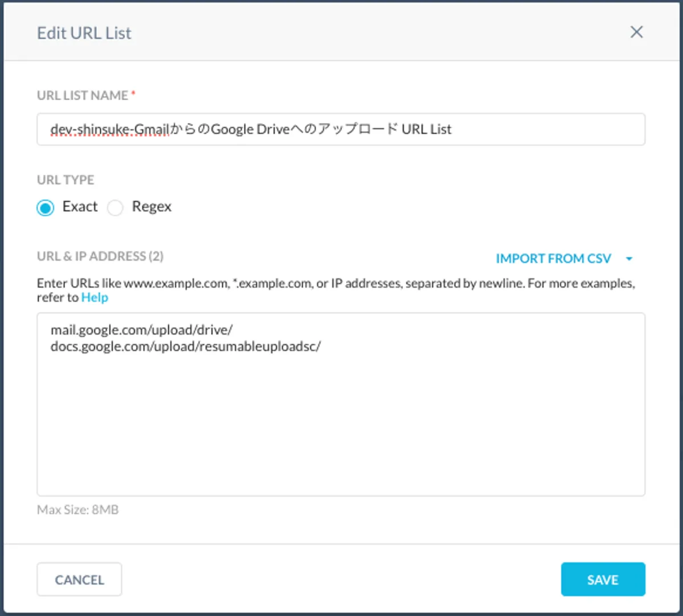The image size is (683, 616).
Task: Click the "Regex" option label text
Action: coord(151,207)
